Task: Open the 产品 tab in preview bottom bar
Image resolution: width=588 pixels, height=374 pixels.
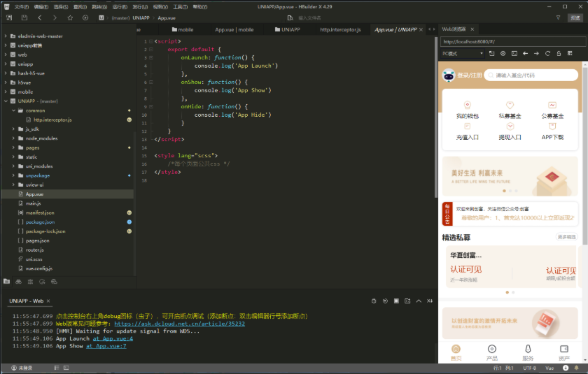Action: (491, 352)
